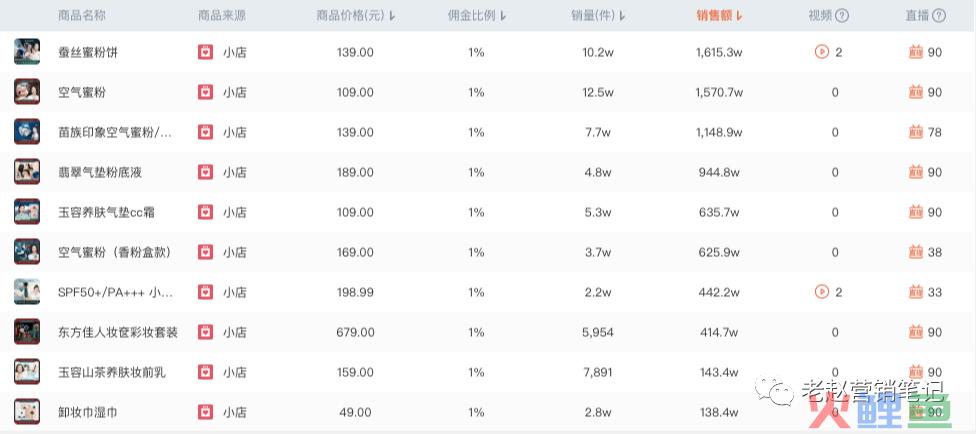Screen dimensions: 976x434
Task: Select sales amount 1,570.7w
Action: (x=719, y=92)
